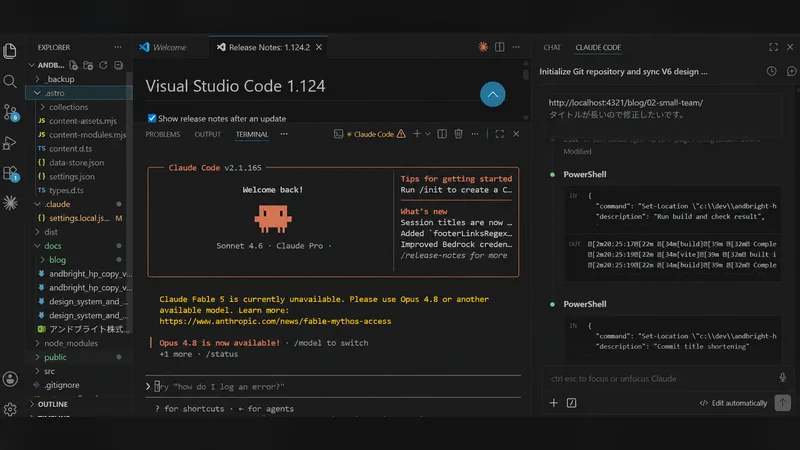Open the terminal launch profile dropdown arrow
The width and height of the screenshot is (800, 450).
tap(428, 134)
